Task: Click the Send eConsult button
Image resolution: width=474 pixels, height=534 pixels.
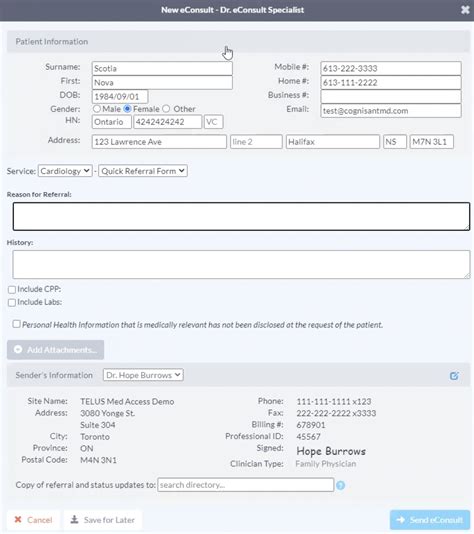Action: click(430, 520)
